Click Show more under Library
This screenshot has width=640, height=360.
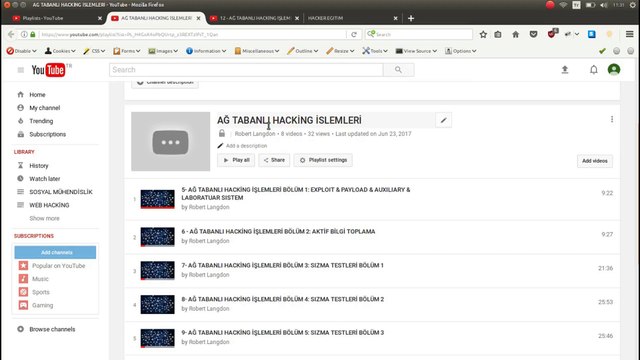pos(44,218)
